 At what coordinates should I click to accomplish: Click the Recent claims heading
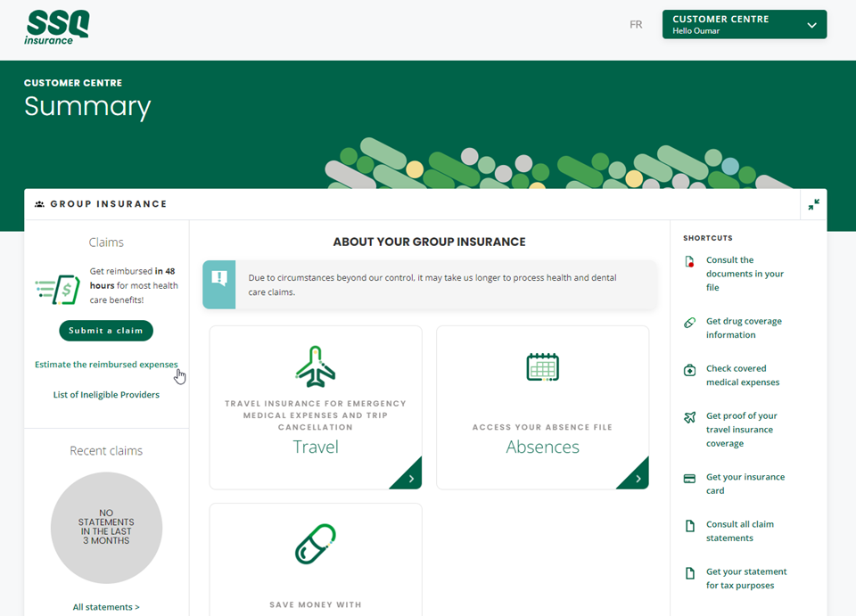coord(106,451)
